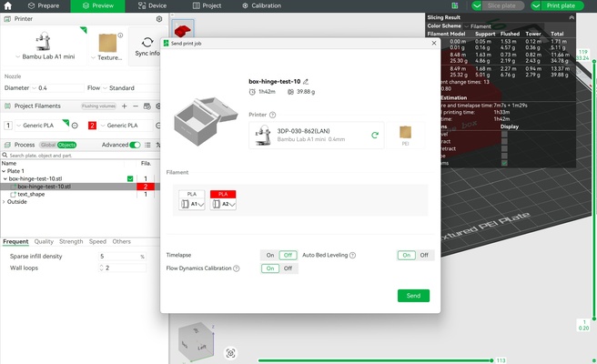597x364 pixels.
Task: Open the Frequent settings tab
Action: click(15, 241)
